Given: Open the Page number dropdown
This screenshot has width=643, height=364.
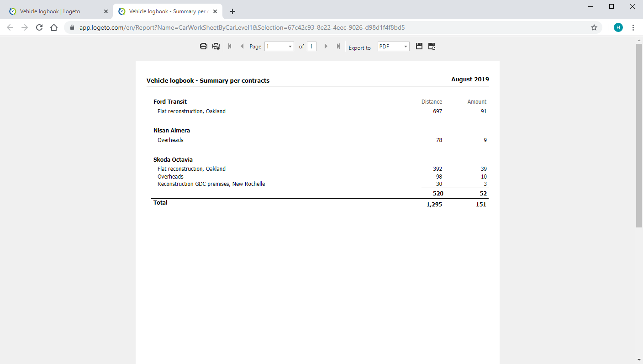Looking at the screenshot, I should [x=279, y=46].
